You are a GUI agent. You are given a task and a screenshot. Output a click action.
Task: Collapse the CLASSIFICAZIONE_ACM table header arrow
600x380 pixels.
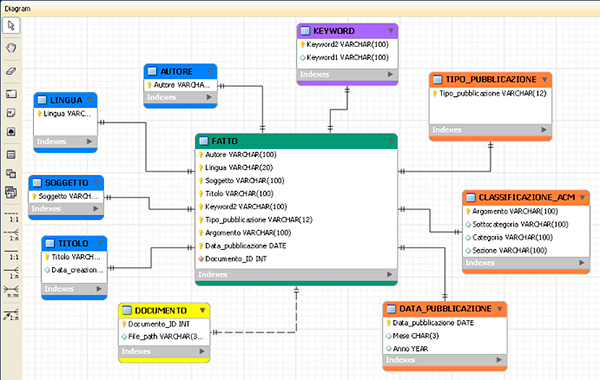(x=582, y=197)
